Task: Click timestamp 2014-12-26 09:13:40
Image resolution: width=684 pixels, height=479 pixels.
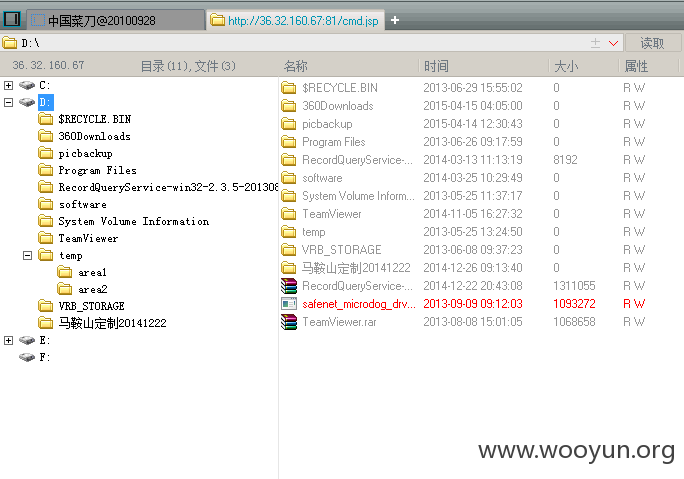Action: coord(473,267)
